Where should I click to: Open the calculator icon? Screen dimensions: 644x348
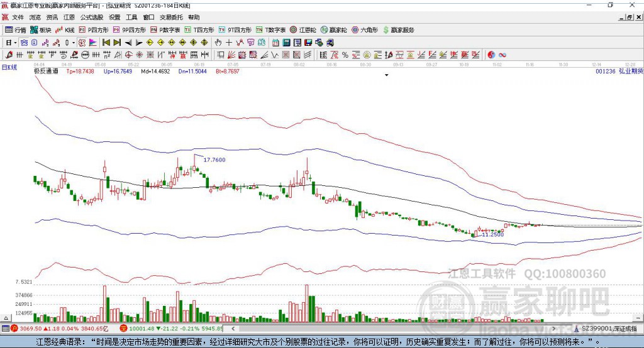(286, 42)
